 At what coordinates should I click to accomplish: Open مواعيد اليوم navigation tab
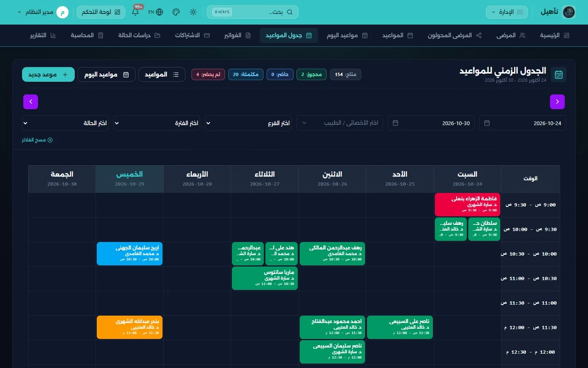tap(347, 35)
